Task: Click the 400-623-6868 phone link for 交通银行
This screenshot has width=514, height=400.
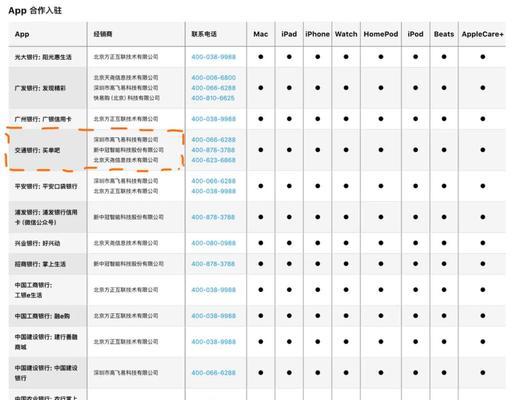Action: coord(213,160)
